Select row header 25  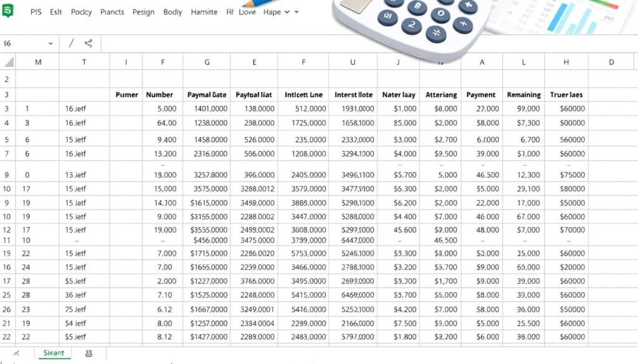7,295
